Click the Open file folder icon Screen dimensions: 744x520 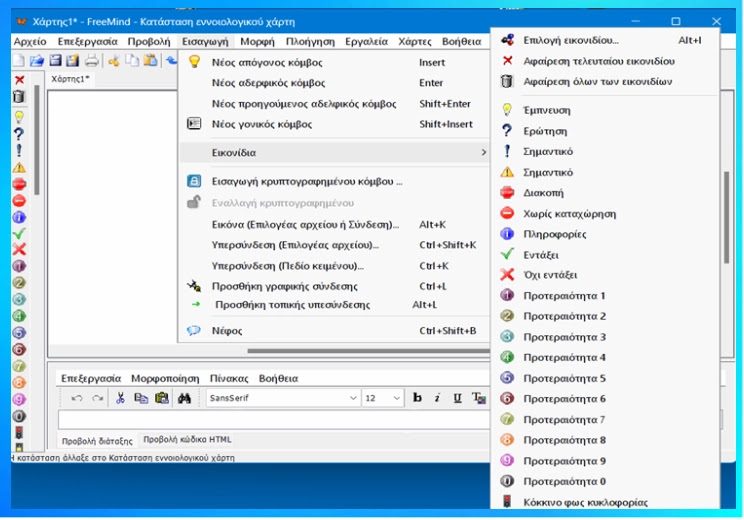pyautogui.click(x=37, y=60)
